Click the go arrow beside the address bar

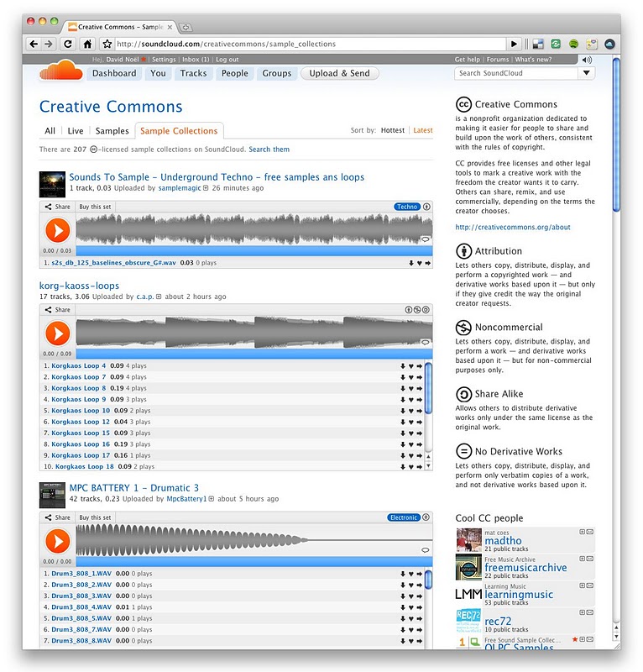tap(514, 44)
